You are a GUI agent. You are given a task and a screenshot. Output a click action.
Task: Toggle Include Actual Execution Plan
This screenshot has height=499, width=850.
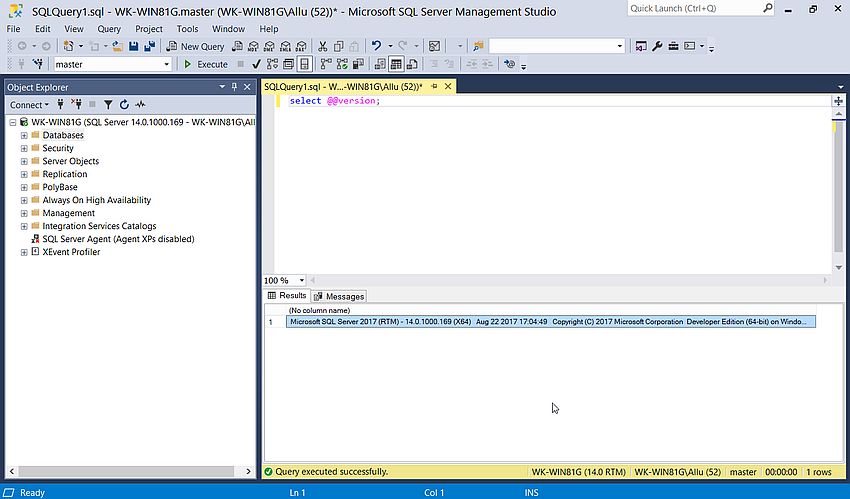(326, 64)
